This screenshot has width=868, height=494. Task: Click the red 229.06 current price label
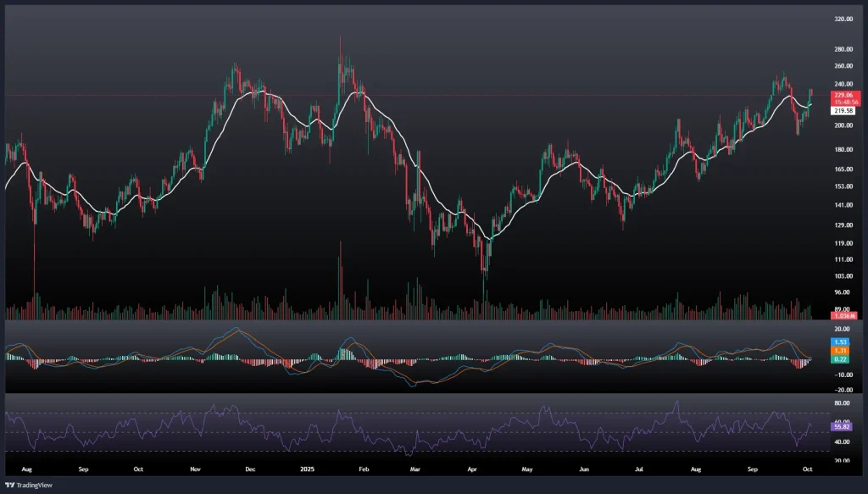[x=821, y=96]
